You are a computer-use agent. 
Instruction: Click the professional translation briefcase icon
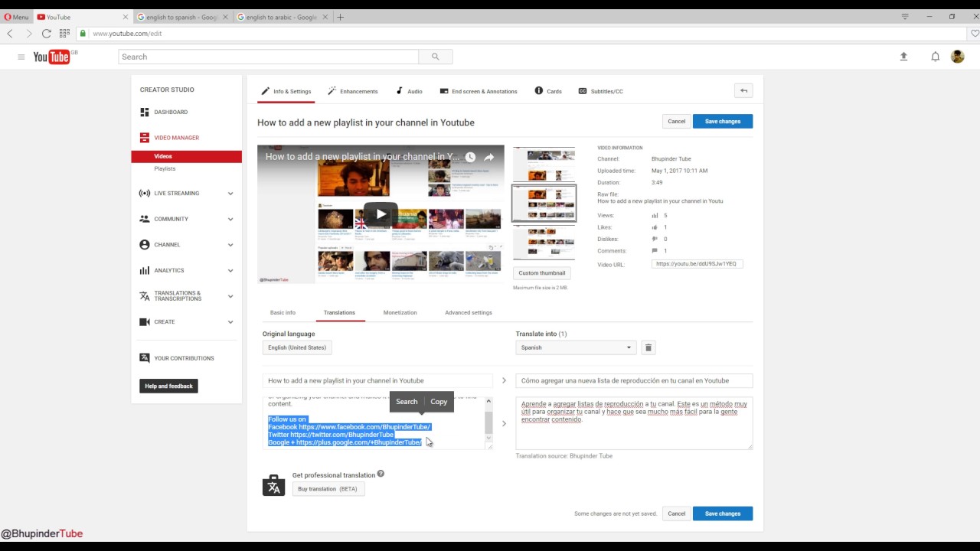click(273, 485)
